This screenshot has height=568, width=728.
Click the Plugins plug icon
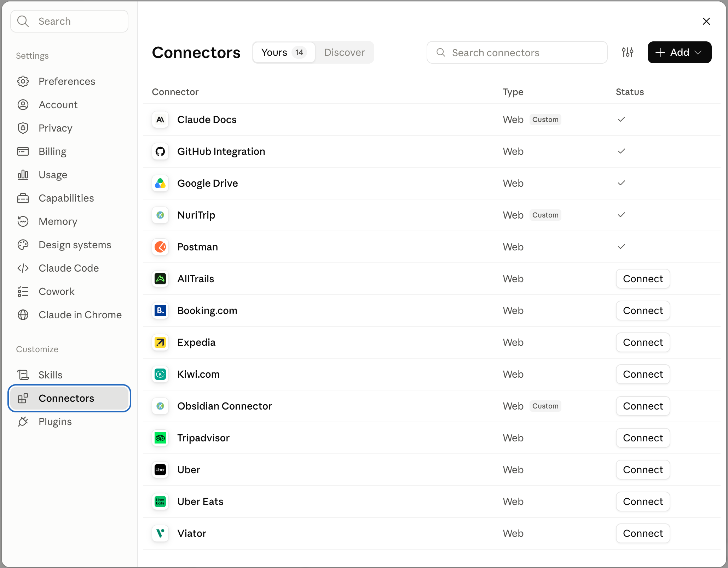(x=23, y=422)
